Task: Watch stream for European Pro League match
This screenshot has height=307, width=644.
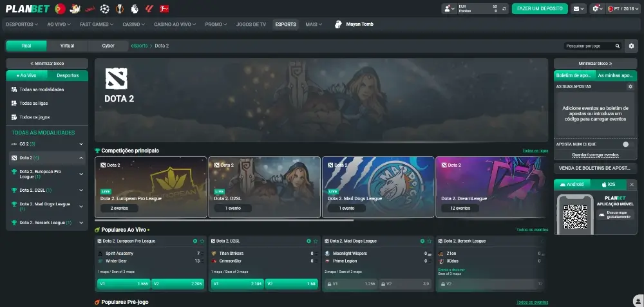Action: coord(195,241)
